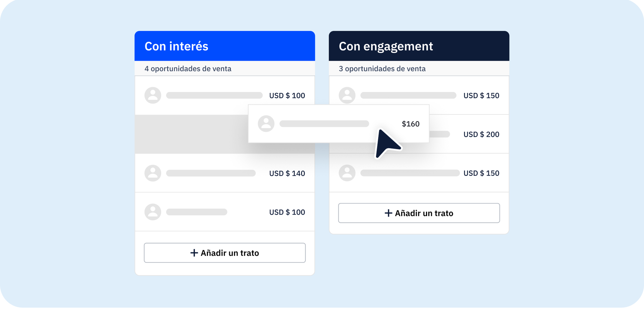
Task: Click the 3 oportunidades de venta label
Action: point(382,69)
